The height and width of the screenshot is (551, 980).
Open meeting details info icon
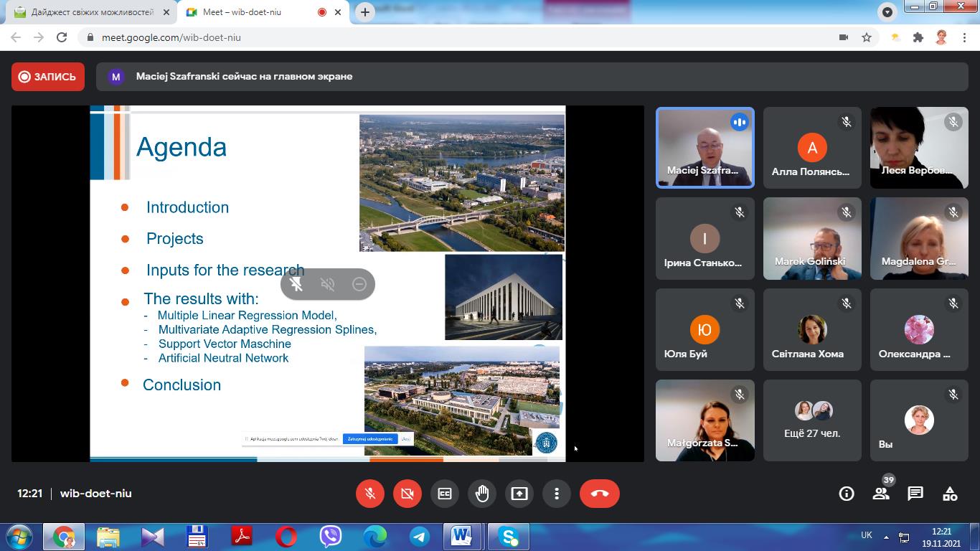[x=847, y=494]
